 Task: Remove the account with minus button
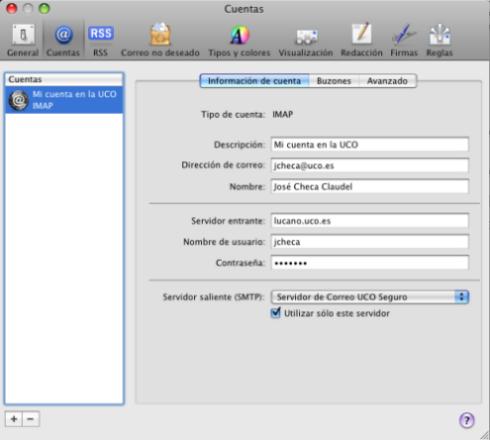click(31, 419)
